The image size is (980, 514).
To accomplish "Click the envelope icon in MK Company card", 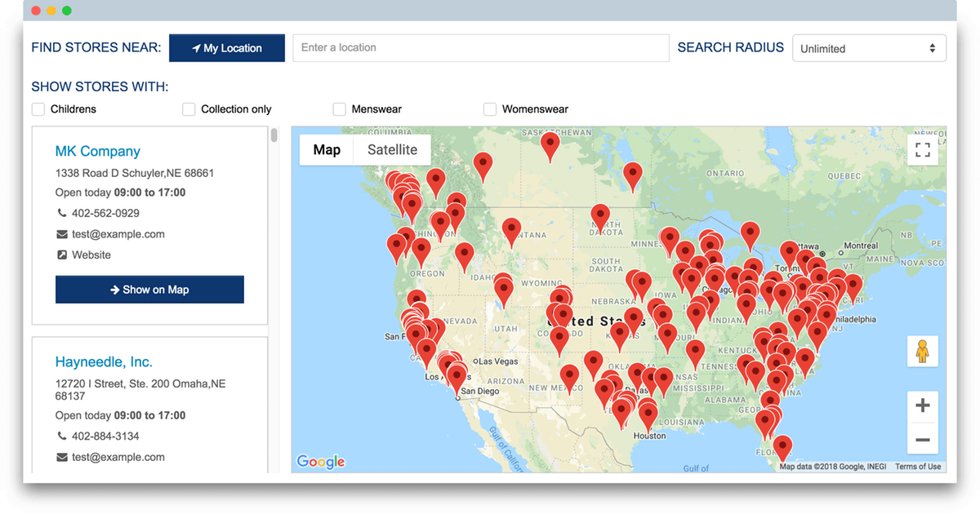I will click(x=62, y=234).
